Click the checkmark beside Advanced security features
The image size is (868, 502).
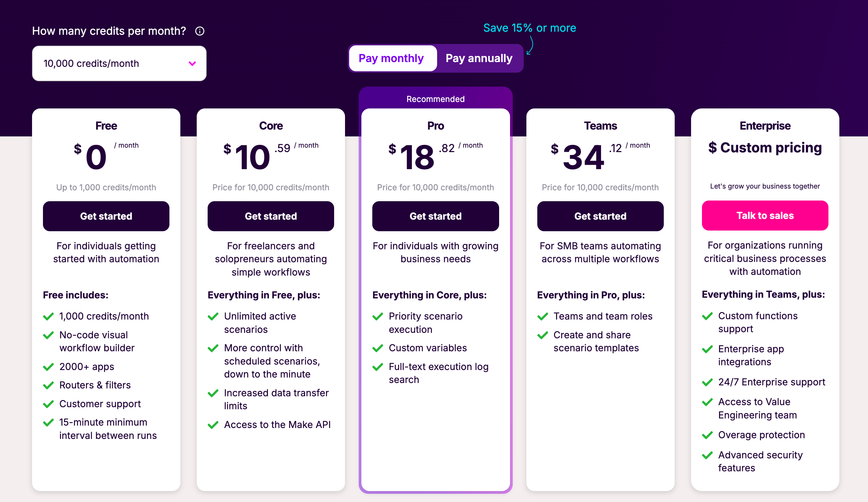(x=707, y=455)
